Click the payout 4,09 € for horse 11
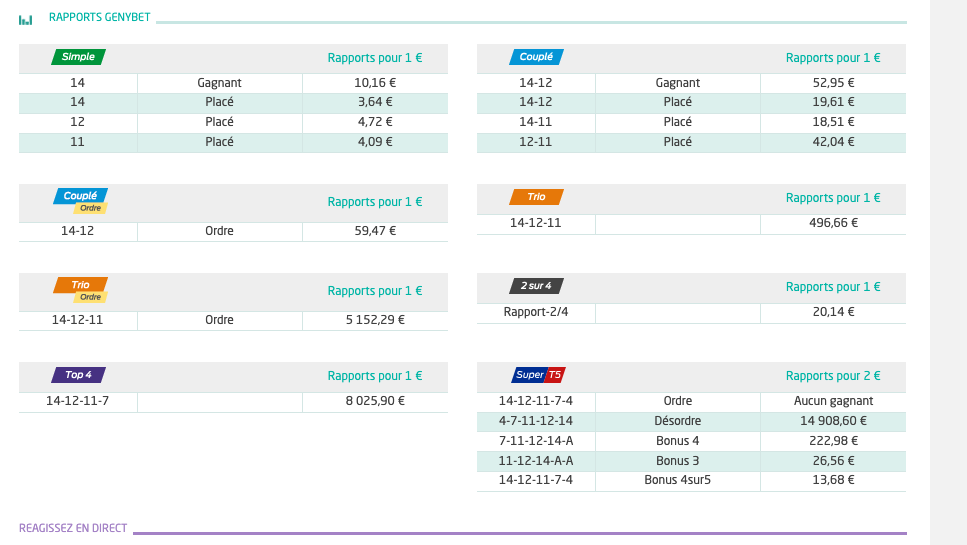The width and height of the screenshot is (967, 545). pos(375,142)
